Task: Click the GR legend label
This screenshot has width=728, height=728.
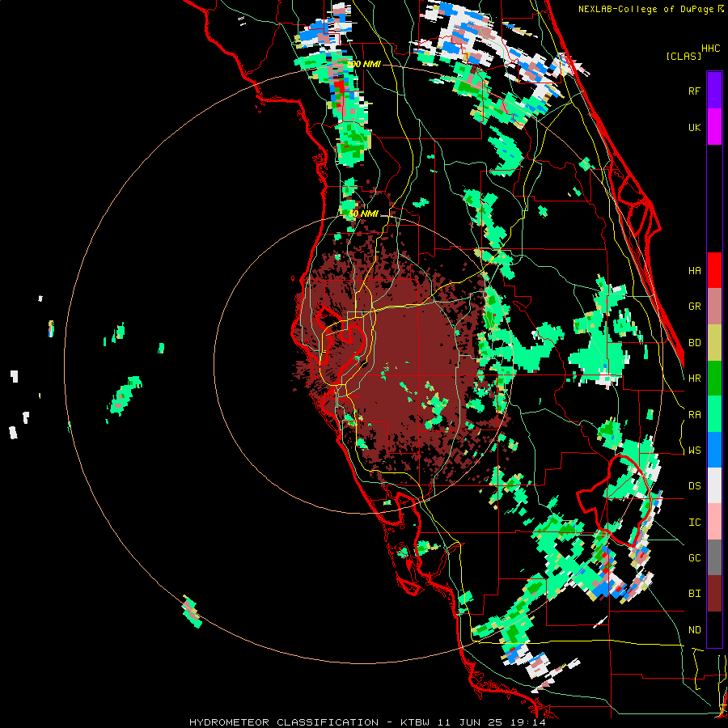Action: tap(694, 307)
